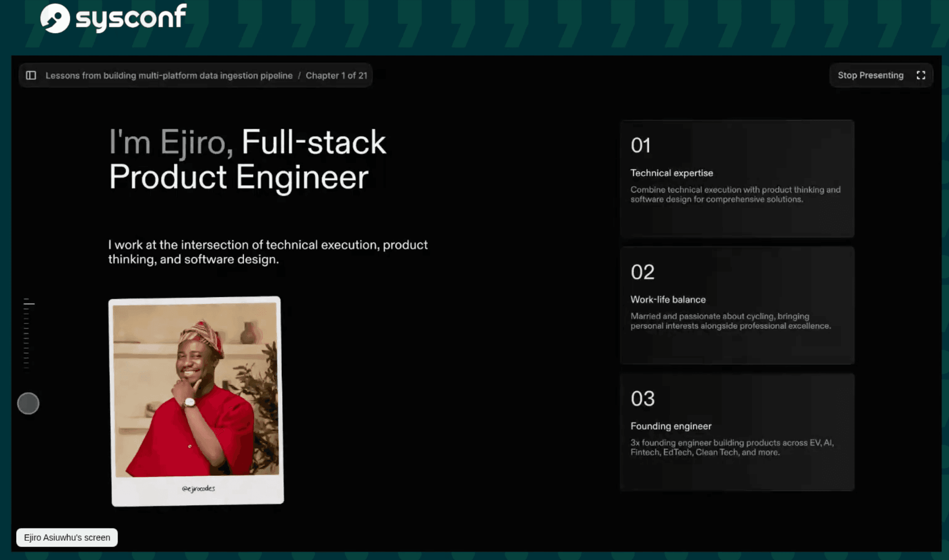The height and width of the screenshot is (560, 949).
Task: Click the number 02
Action: 642,272
